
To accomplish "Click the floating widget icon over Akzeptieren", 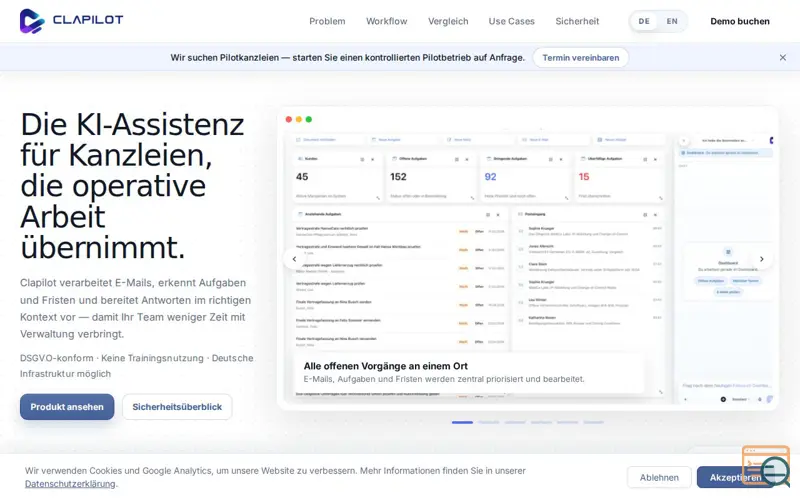I will point(766,465).
